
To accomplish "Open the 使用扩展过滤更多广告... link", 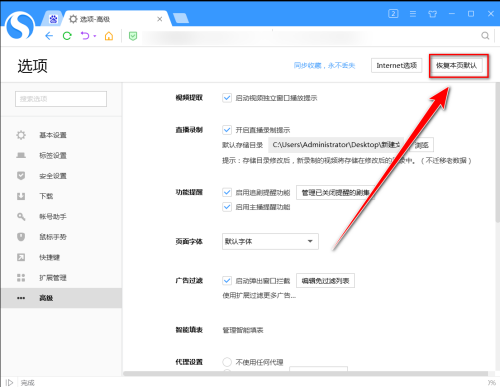I will [259, 295].
